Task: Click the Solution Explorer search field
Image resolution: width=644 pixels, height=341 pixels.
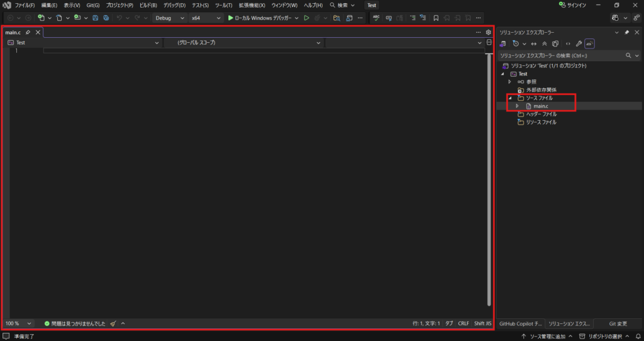Action: [560, 55]
